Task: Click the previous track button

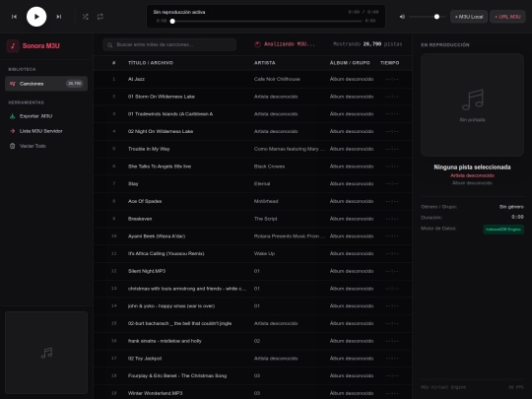Action: click(14, 17)
